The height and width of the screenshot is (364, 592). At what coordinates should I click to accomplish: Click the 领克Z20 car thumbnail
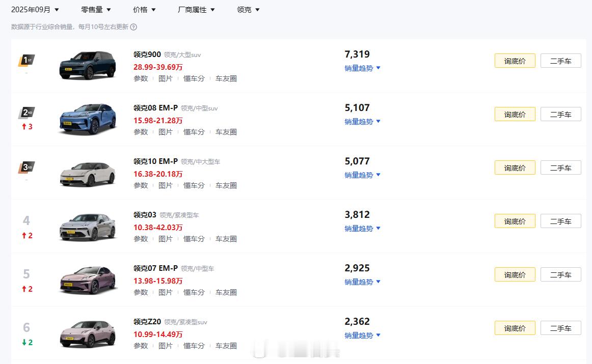pyautogui.click(x=87, y=333)
